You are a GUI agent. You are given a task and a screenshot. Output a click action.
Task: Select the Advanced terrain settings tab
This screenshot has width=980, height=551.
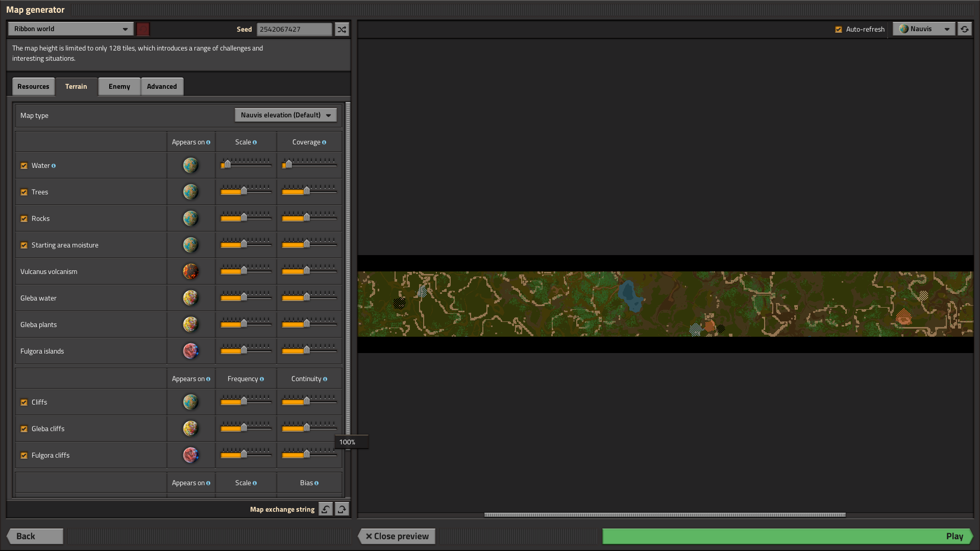(x=161, y=85)
